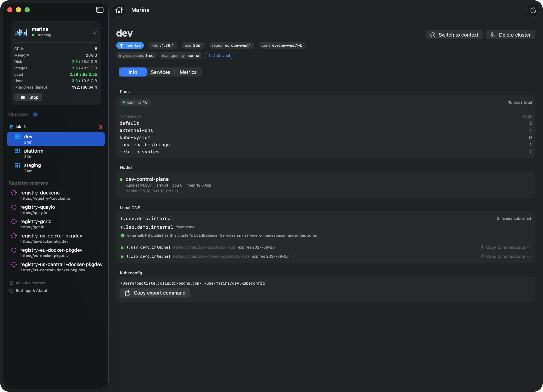Open the Metrics tab
Viewport: 543px width, 392px height.
pos(188,72)
